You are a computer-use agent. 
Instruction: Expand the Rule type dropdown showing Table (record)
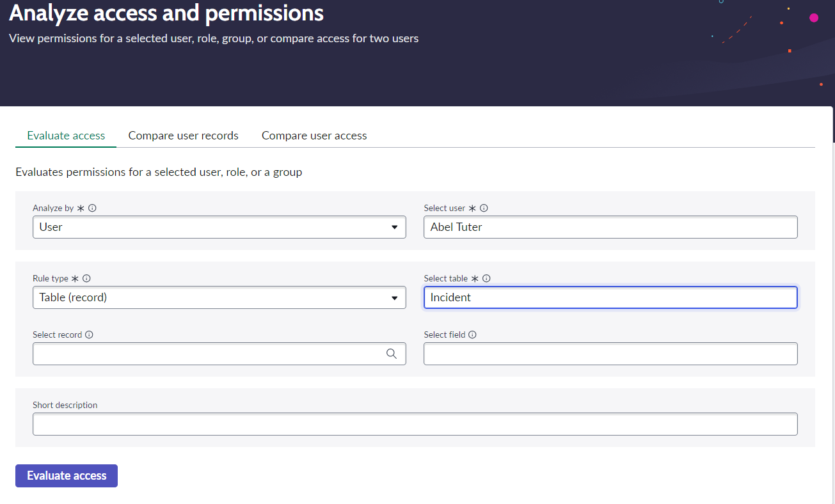click(x=219, y=297)
